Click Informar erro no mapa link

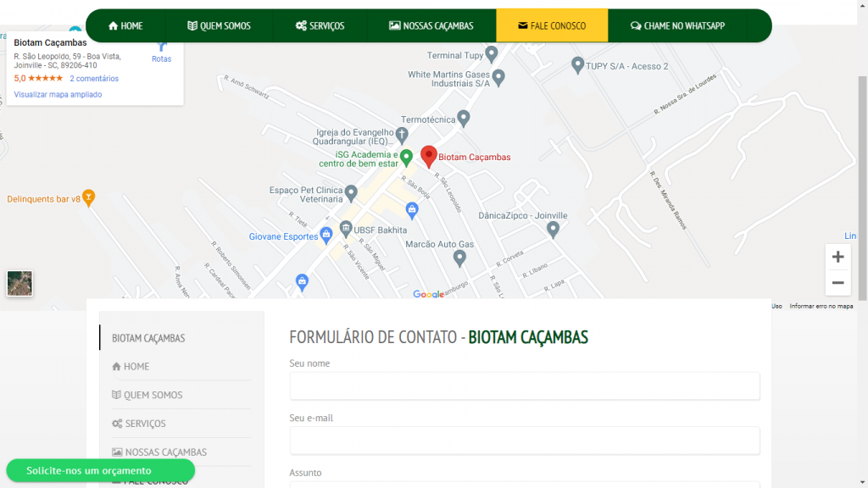(821, 306)
